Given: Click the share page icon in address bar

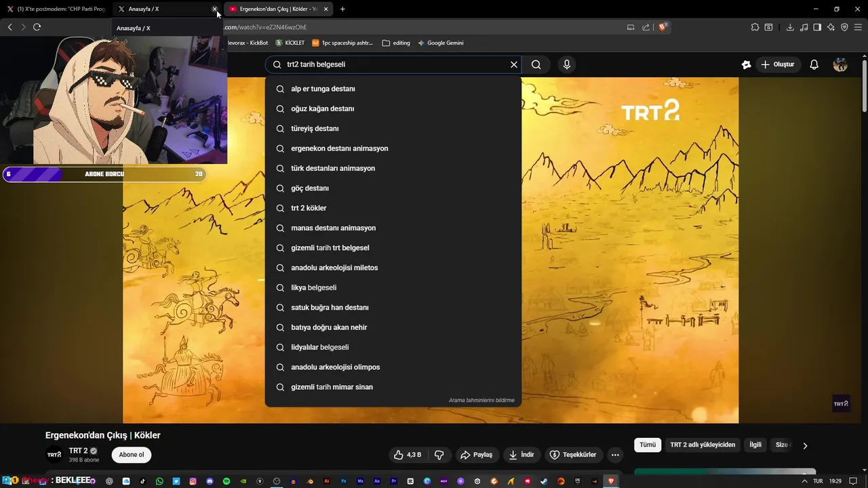Looking at the screenshot, I should click(x=646, y=27).
